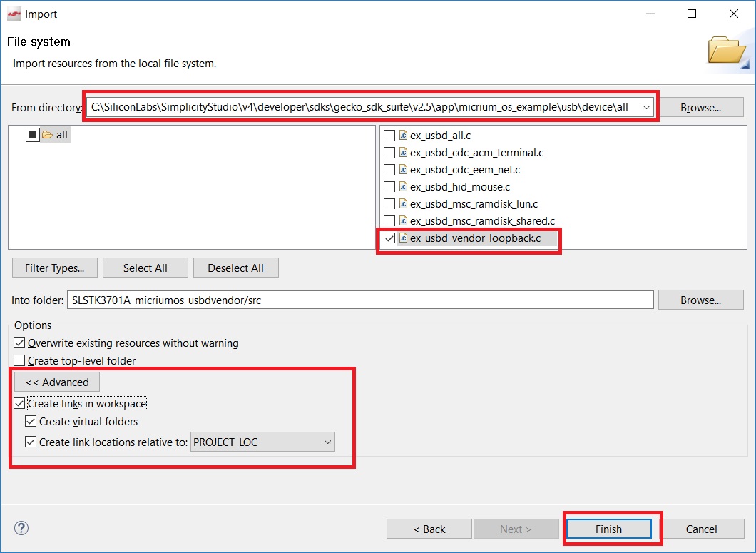Click the ex_usbd_cdc_eem_net.c file icon
This screenshot has width=756, height=553.
pyautogui.click(x=403, y=170)
